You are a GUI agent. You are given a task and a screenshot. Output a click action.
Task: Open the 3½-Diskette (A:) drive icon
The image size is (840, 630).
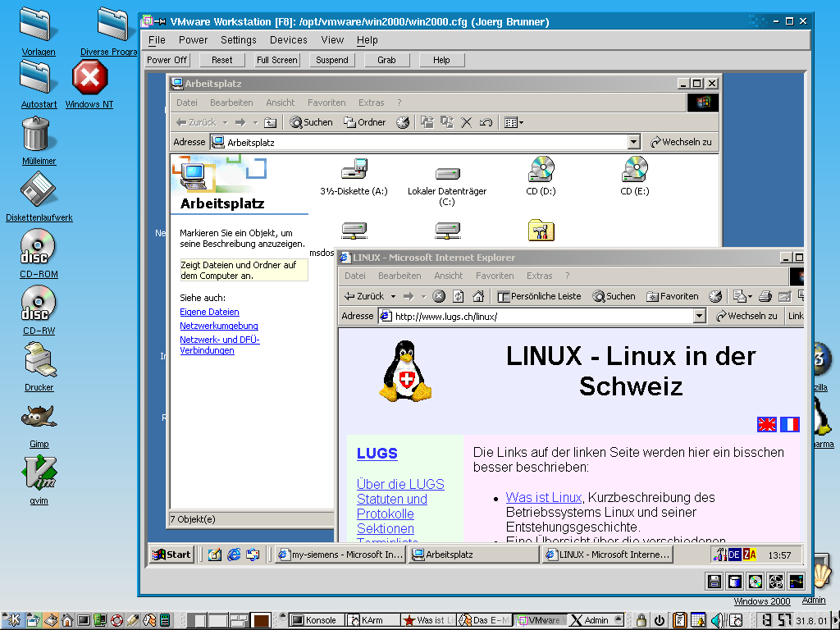tap(354, 170)
